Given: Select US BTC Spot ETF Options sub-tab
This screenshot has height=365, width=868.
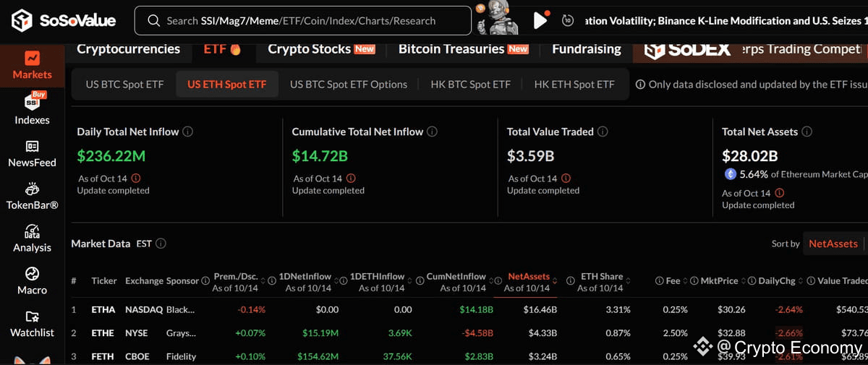Looking at the screenshot, I should pyautogui.click(x=349, y=85).
